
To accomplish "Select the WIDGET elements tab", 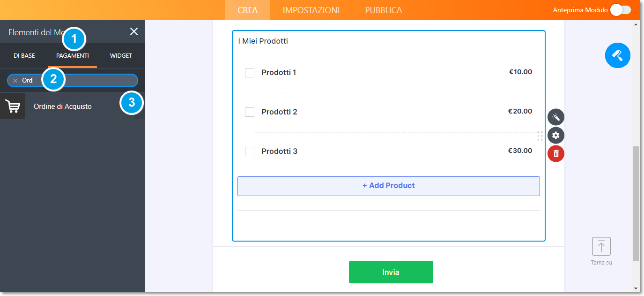I will [x=121, y=55].
